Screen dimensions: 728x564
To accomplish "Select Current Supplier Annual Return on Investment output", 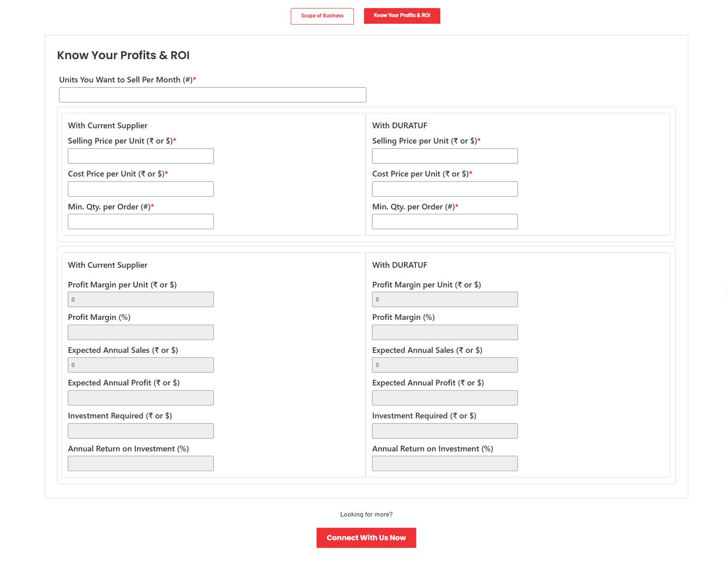I will point(141,463).
